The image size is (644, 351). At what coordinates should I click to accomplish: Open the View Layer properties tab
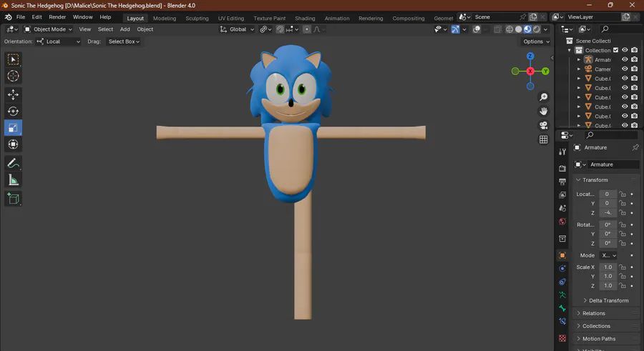562,195
